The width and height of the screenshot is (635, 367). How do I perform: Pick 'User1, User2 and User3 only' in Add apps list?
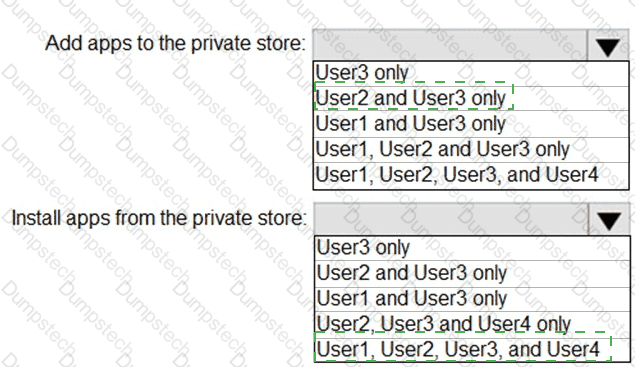[x=471, y=149]
